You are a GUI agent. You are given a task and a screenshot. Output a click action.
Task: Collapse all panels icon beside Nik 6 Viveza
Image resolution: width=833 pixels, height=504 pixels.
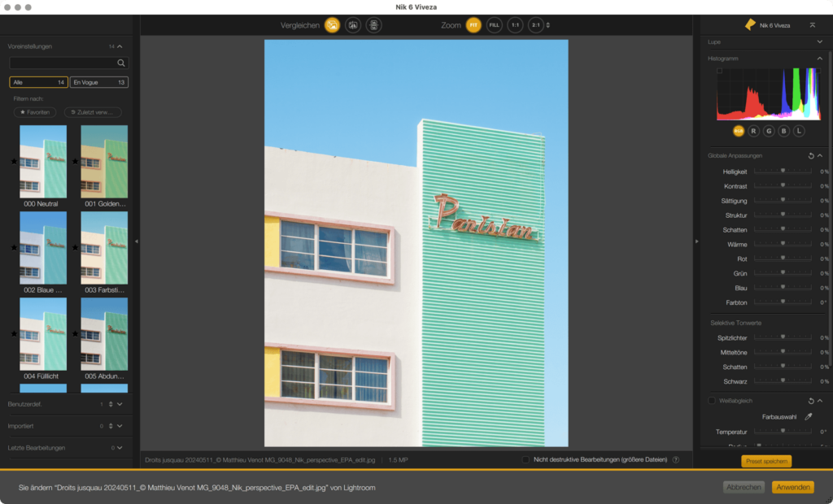tap(813, 25)
